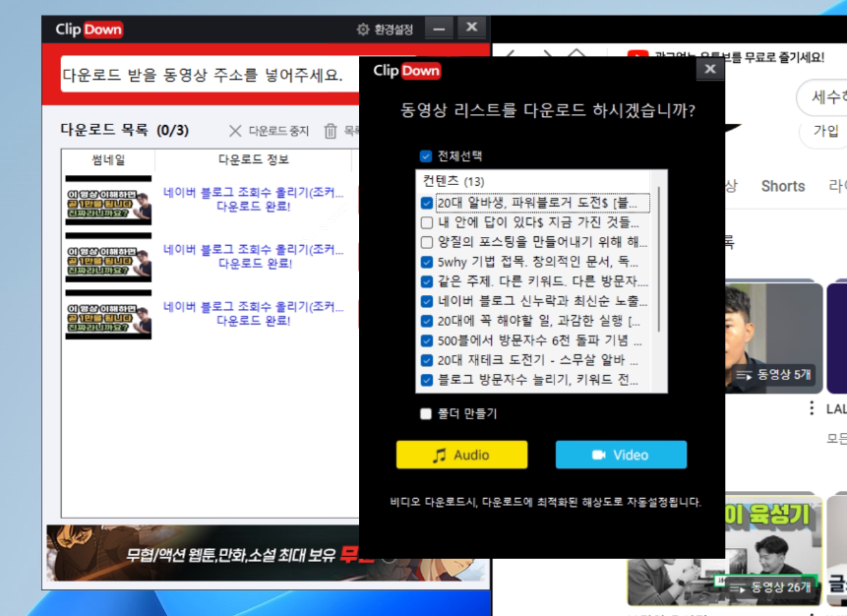Click the 다운로드 정보 column header
The image size is (847, 616).
[x=254, y=160]
